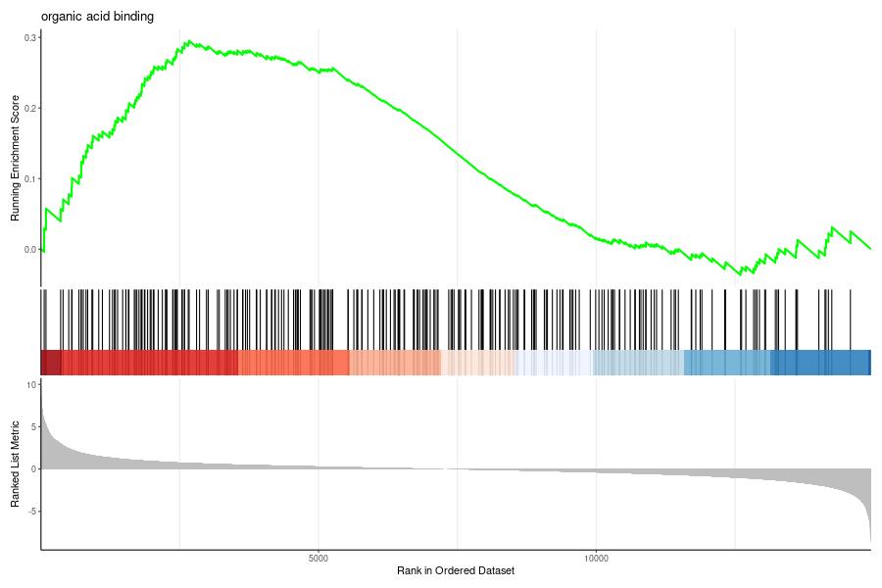The image size is (882, 588).
Task: Click the 5000 tick label on the x-axis
Action: [x=318, y=560]
